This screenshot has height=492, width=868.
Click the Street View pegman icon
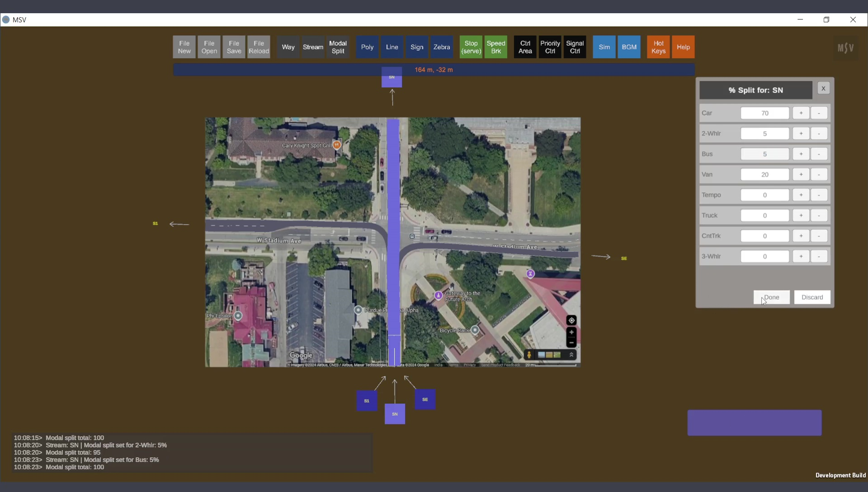click(x=529, y=355)
